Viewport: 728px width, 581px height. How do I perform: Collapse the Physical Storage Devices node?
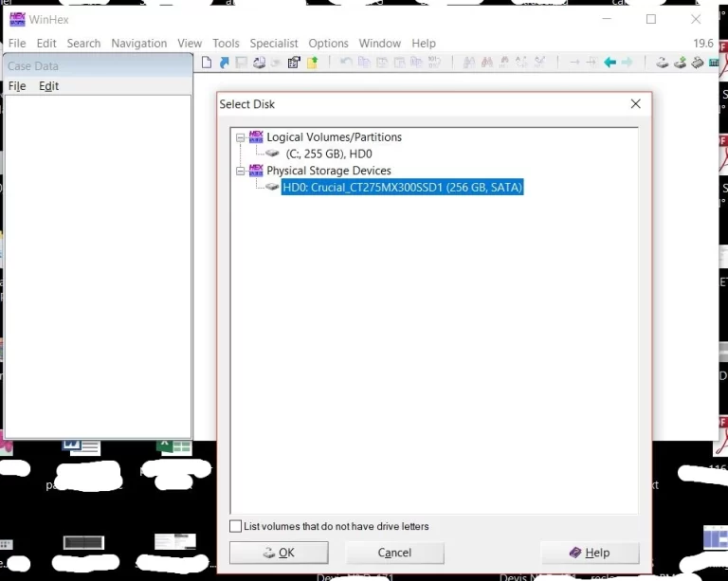(240, 171)
